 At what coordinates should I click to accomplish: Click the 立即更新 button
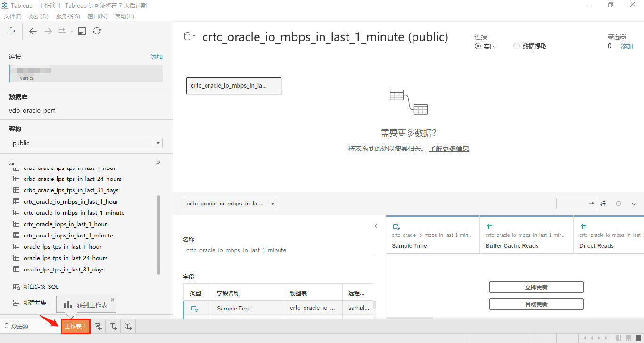[537, 287]
